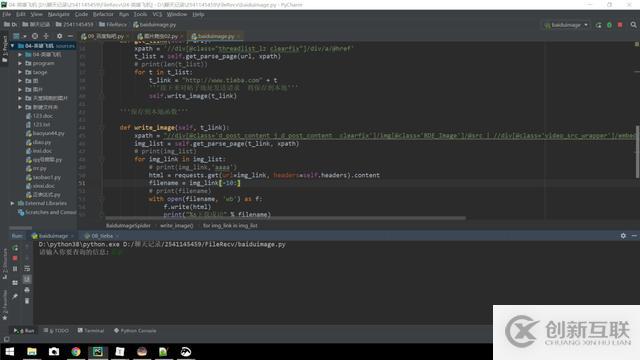Rerun baiduimage from the Run panel
Image resolution: width=640 pixels, height=360 pixels.
click(x=15, y=248)
